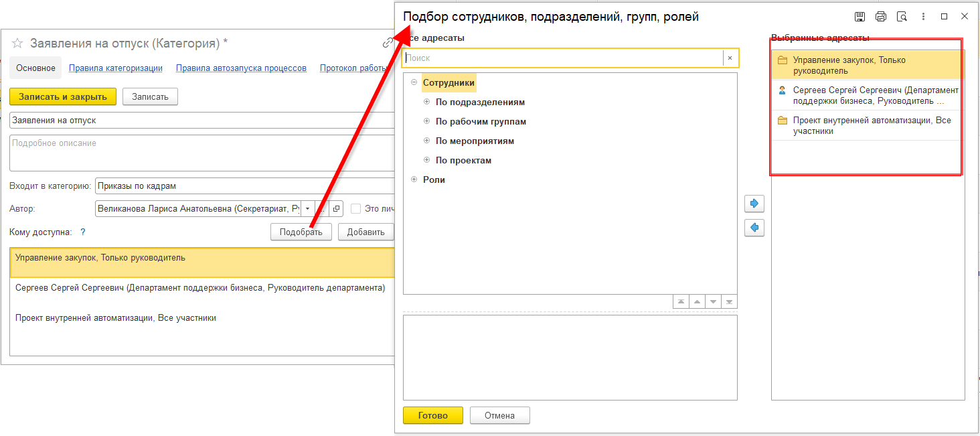This screenshot has width=980, height=436.
Task: Click the save icon in dialog header
Action: (x=860, y=17)
